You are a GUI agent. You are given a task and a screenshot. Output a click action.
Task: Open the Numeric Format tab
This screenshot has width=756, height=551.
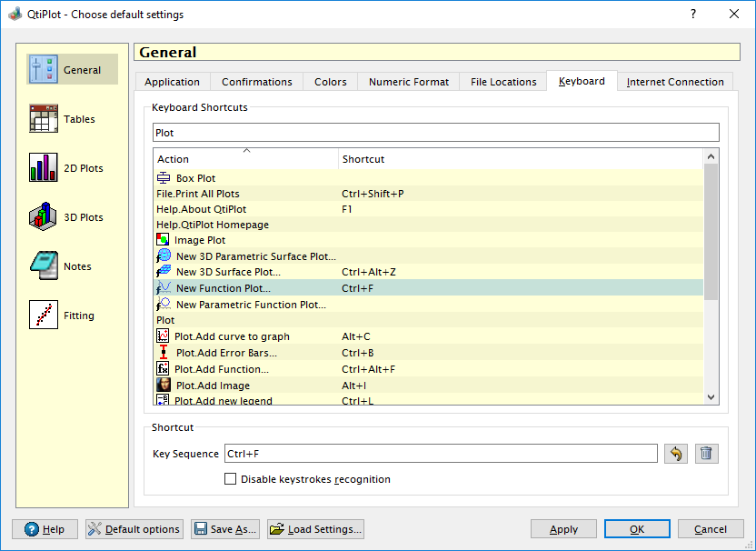pyautogui.click(x=408, y=82)
